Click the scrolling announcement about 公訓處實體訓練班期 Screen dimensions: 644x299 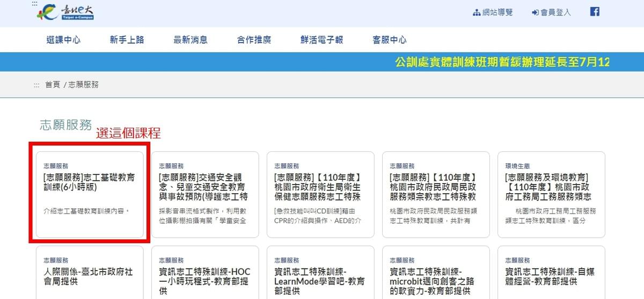[x=502, y=62]
